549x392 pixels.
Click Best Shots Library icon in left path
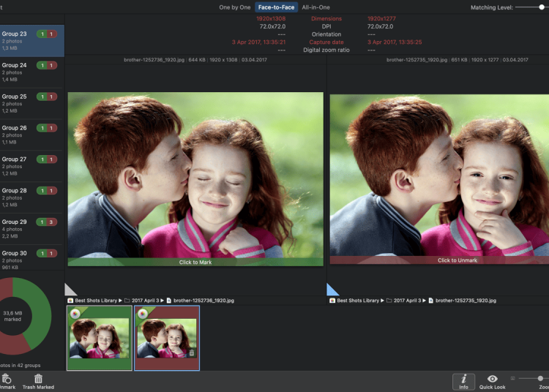point(70,301)
